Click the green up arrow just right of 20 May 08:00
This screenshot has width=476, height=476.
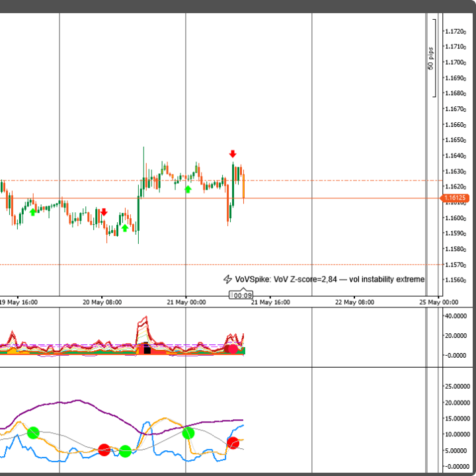125,228
